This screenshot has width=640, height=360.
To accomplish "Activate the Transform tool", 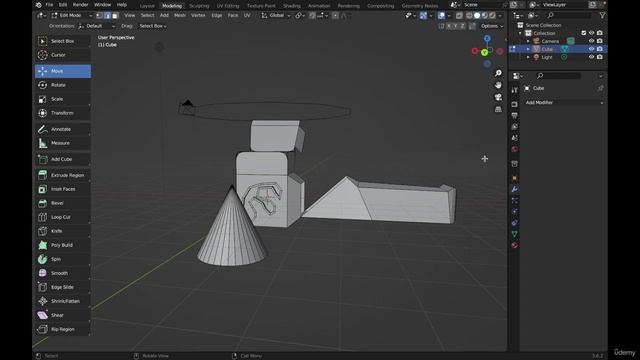I will pyautogui.click(x=63, y=113).
